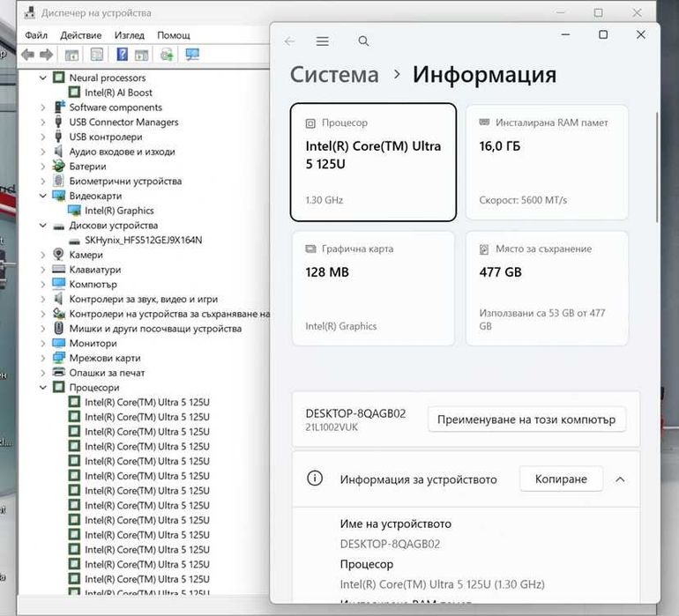
Task: Select Контролери за звук, видео и игри
Action: pyautogui.click(x=144, y=299)
